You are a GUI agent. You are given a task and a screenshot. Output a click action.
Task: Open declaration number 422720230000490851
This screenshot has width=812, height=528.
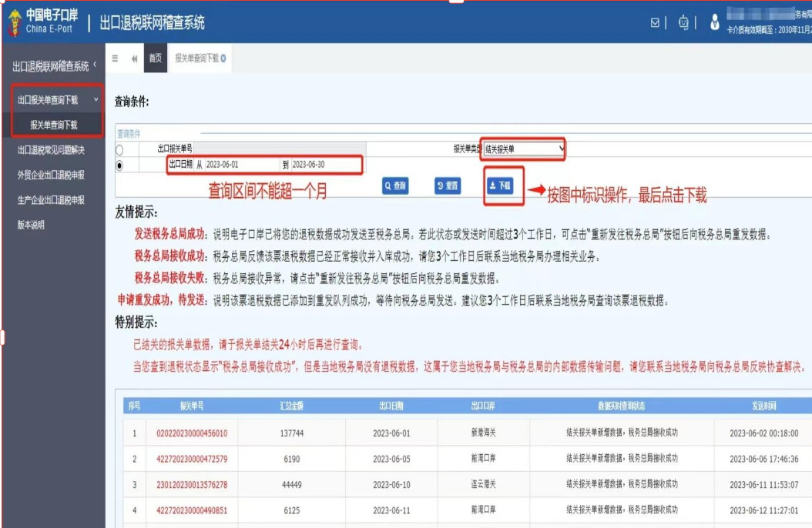click(x=192, y=510)
